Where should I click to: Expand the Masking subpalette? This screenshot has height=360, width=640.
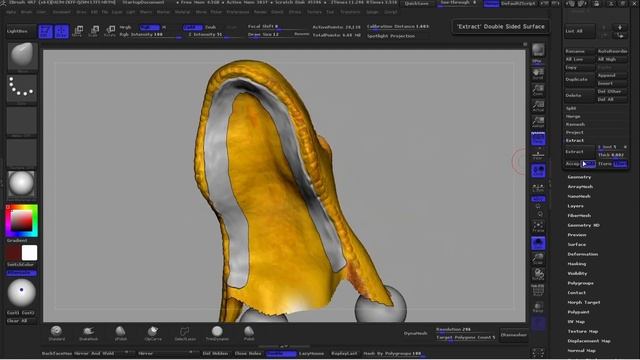point(577,264)
